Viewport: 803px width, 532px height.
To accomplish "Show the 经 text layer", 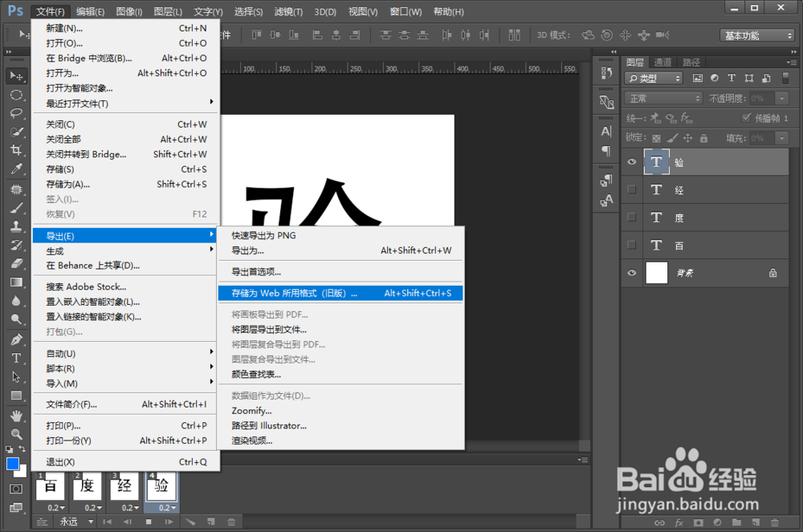I will [632, 189].
